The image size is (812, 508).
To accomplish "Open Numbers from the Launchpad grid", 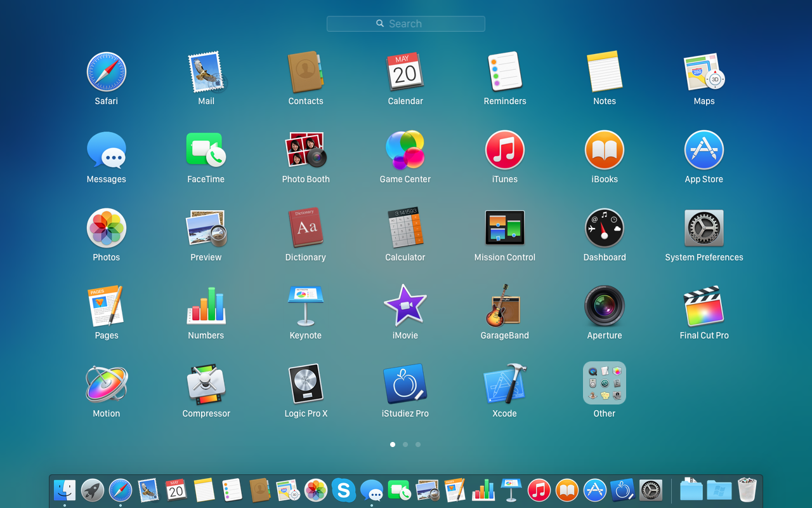I will [206, 306].
